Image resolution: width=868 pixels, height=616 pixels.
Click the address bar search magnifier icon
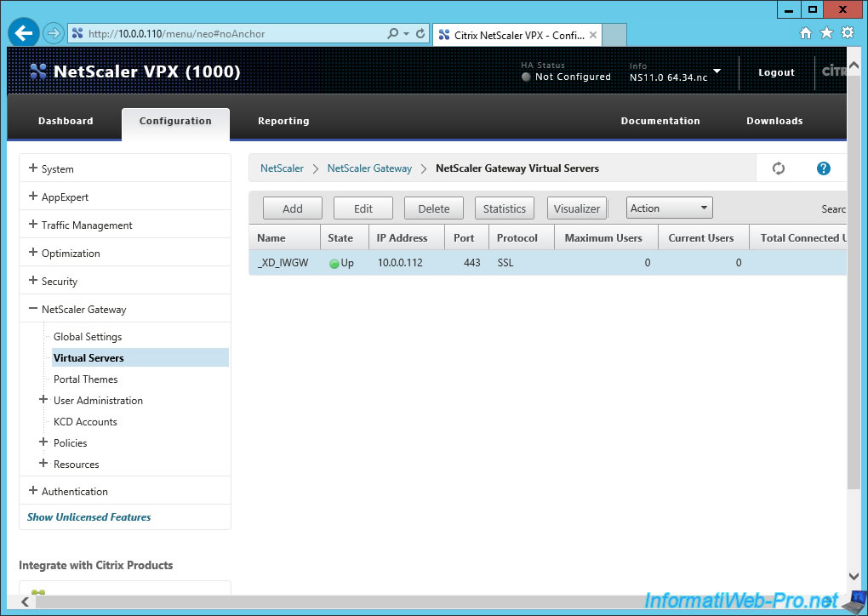tap(392, 34)
